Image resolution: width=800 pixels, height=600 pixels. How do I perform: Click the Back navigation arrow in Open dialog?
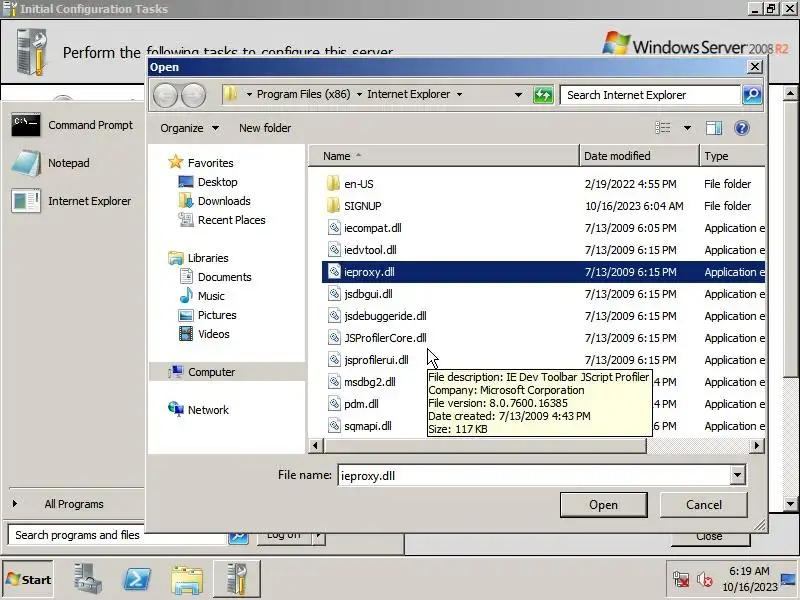[165, 95]
